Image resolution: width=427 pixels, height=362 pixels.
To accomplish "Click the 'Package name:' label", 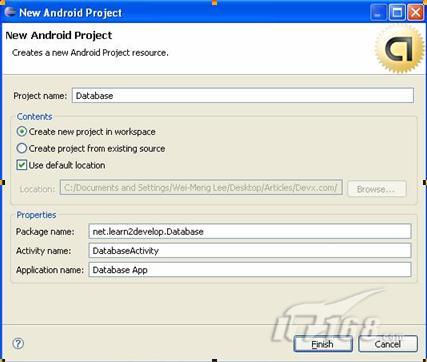I will click(45, 232).
